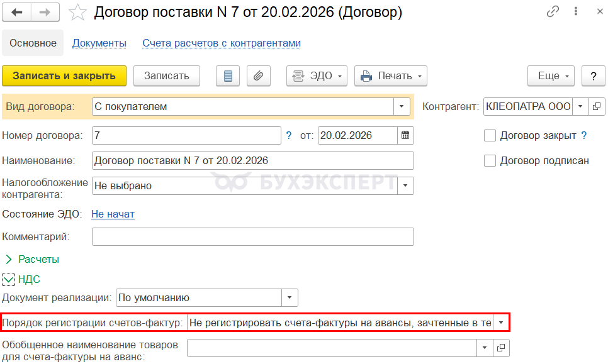Expand the Налогообложение контрагента dropdown
This screenshot has width=608, height=364.
(405, 186)
